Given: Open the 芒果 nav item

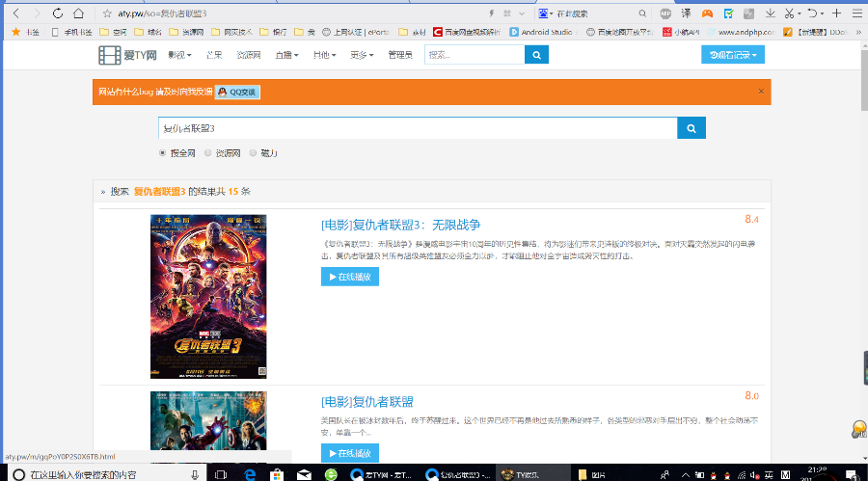Looking at the screenshot, I should (214, 55).
